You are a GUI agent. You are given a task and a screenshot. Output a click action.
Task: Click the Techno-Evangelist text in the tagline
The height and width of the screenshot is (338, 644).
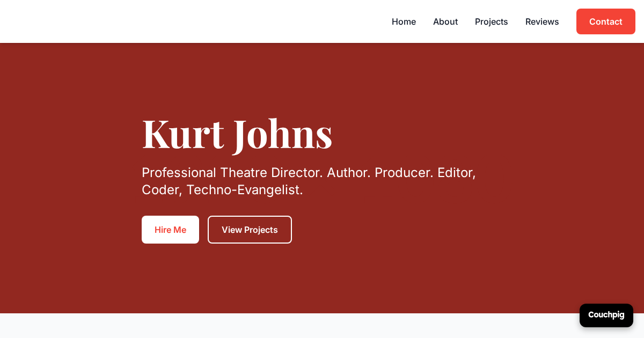pos(244,190)
